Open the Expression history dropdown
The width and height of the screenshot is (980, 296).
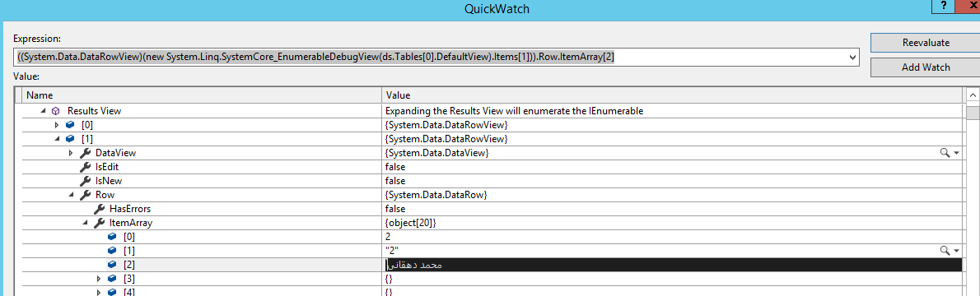tap(852, 58)
